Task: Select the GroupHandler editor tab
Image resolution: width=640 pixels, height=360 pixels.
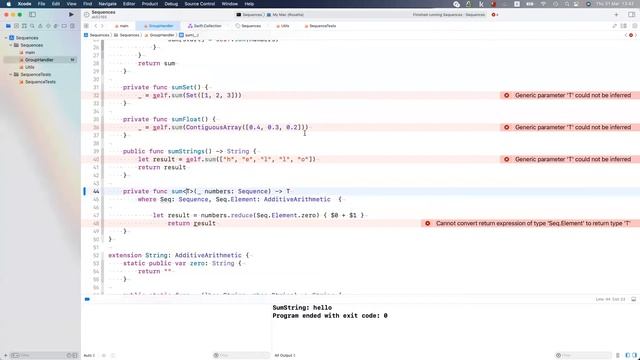Action: click(x=158, y=26)
